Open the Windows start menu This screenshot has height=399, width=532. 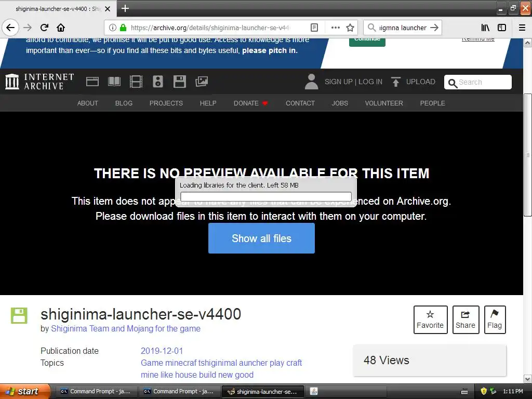click(x=25, y=392)
